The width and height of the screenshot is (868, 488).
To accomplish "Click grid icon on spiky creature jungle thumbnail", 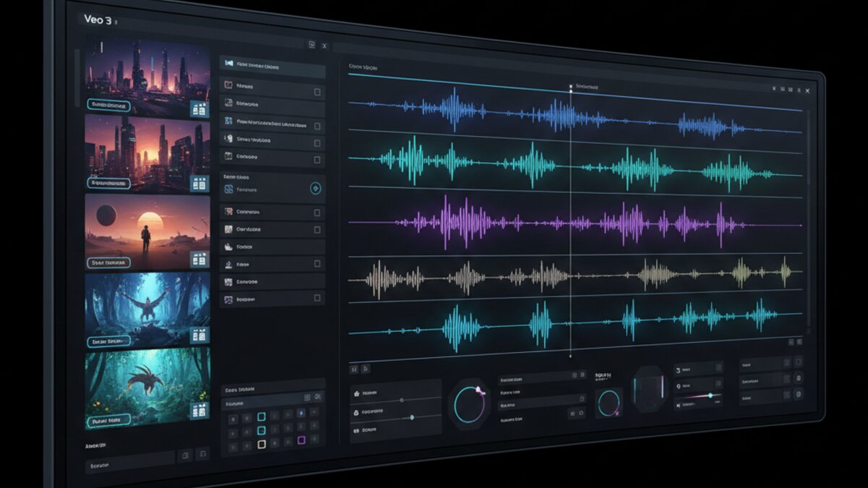I will point(199,411).
